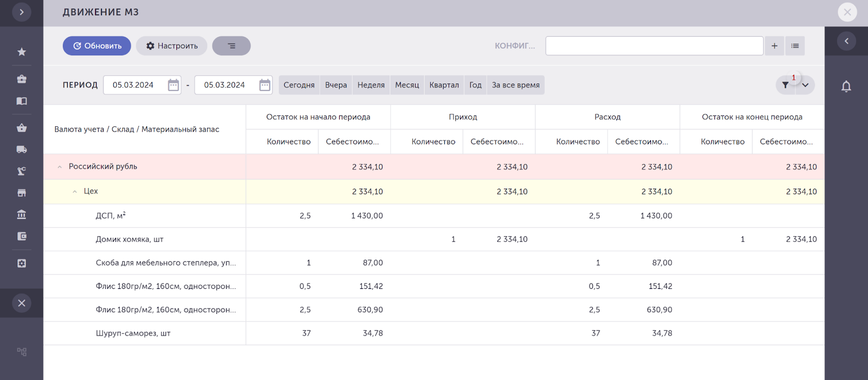868x380 pixels.
Task: Close the Движение МЗ report
Action: (847, 12)
